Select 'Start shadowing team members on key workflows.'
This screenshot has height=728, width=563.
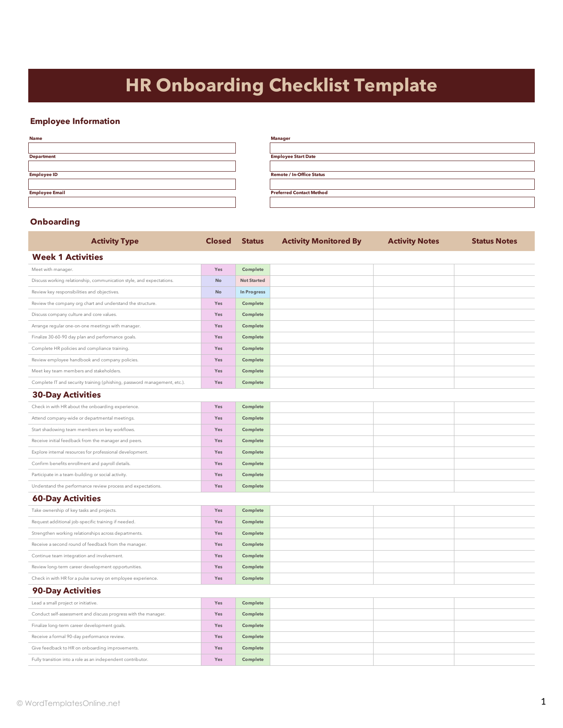pyautogui.click(x=83, y=430)
